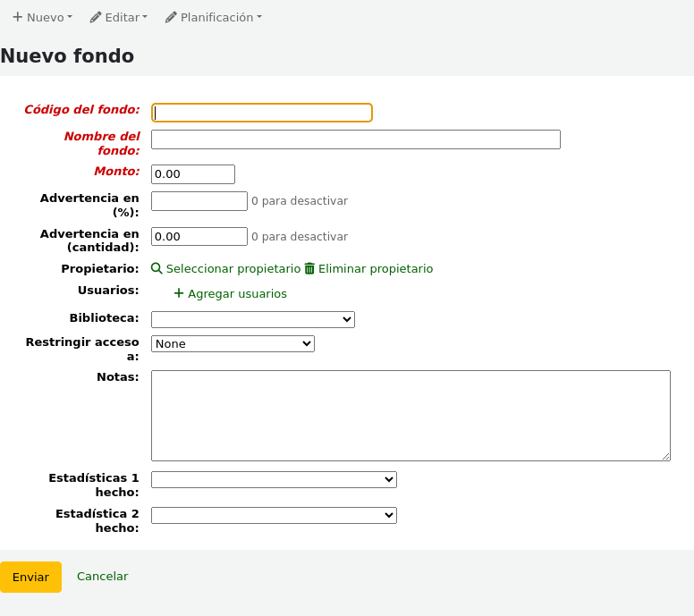Open the Planificación menu
The image size is (694, 616).
pyautogui.click(x=215, y=17)
